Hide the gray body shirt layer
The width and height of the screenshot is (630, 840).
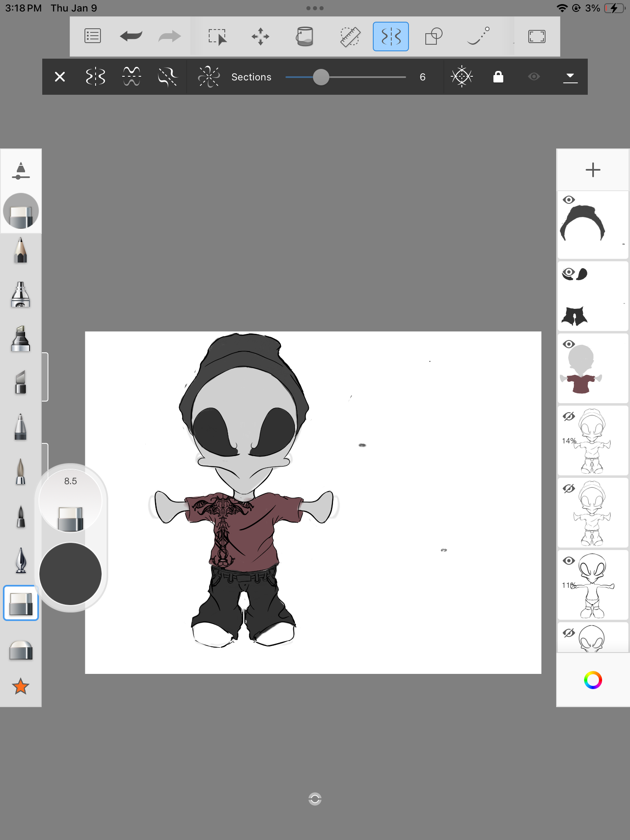point(568,344)
